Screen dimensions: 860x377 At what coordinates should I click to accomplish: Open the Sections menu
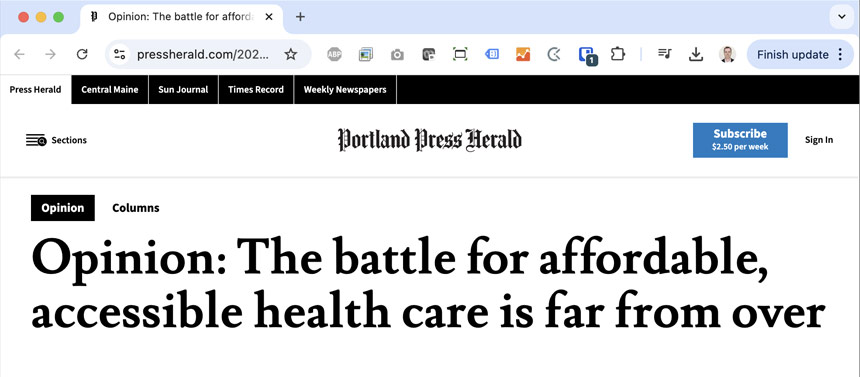(x=56, y=140)
